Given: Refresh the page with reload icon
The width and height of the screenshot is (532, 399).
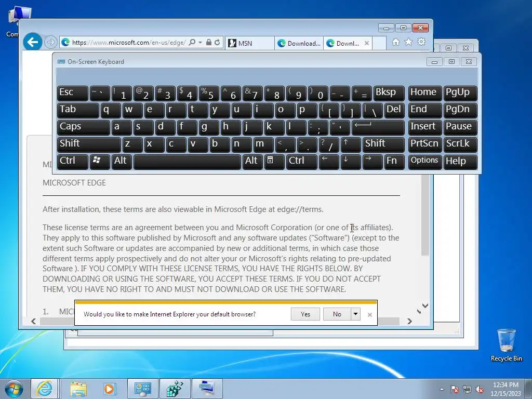Looking at the screenshot, I should (218, 43).
